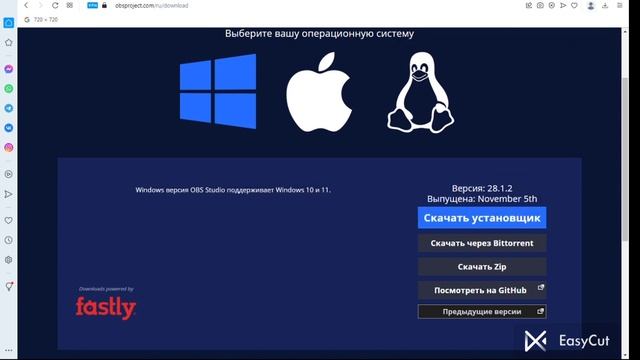Screen dimensions: 640x360
Task: Select the Apple macOS logo
Action: point(319,92)
